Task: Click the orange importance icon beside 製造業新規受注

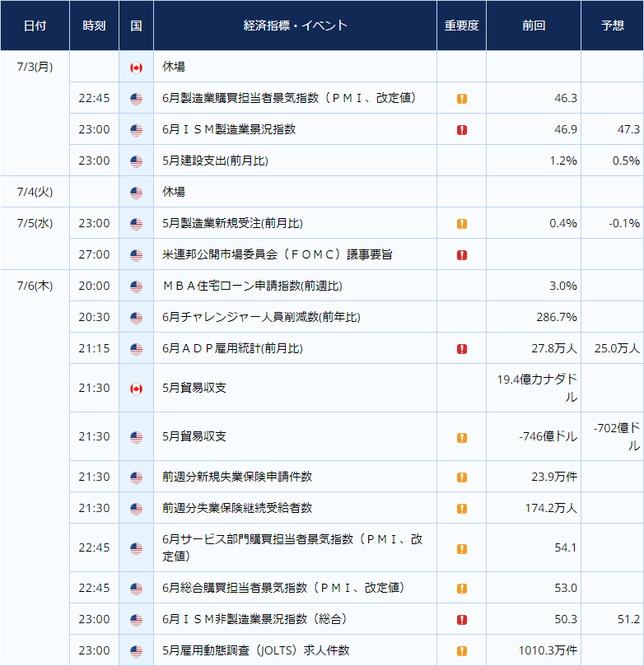Action: 462,224
